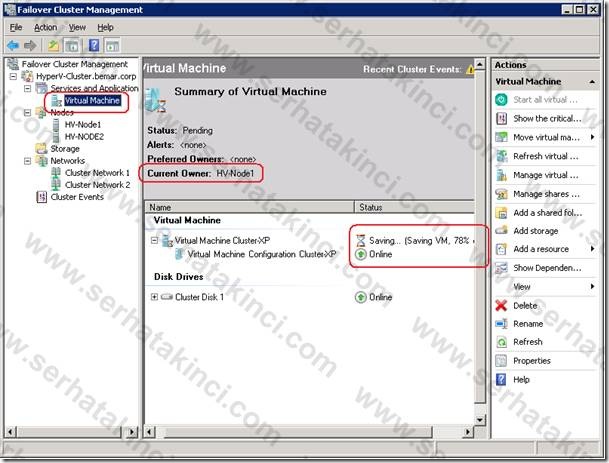Click the Name column header
This screenshot has height=463, width=609.
point(249,207)
